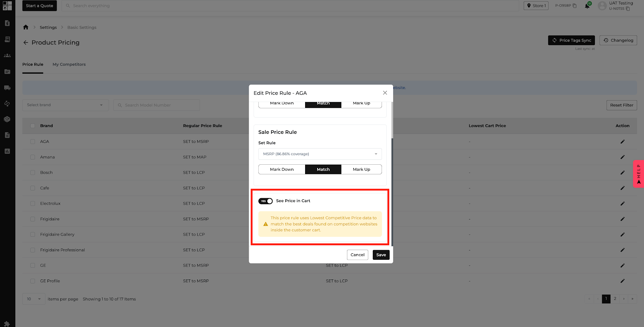The height and width of the screenshot is (327, 644).
Task: Copy the P-O958P ID icon
Action: [574, 6]
